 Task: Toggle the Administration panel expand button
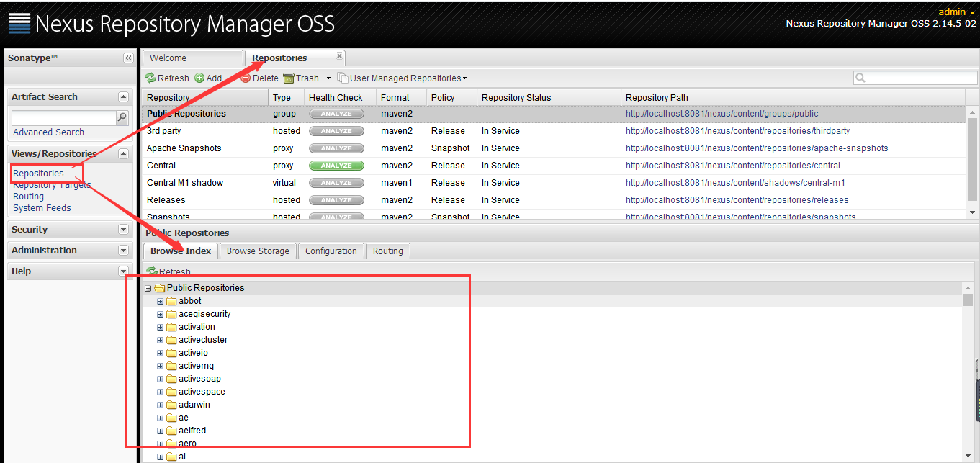tap(123, 251)
